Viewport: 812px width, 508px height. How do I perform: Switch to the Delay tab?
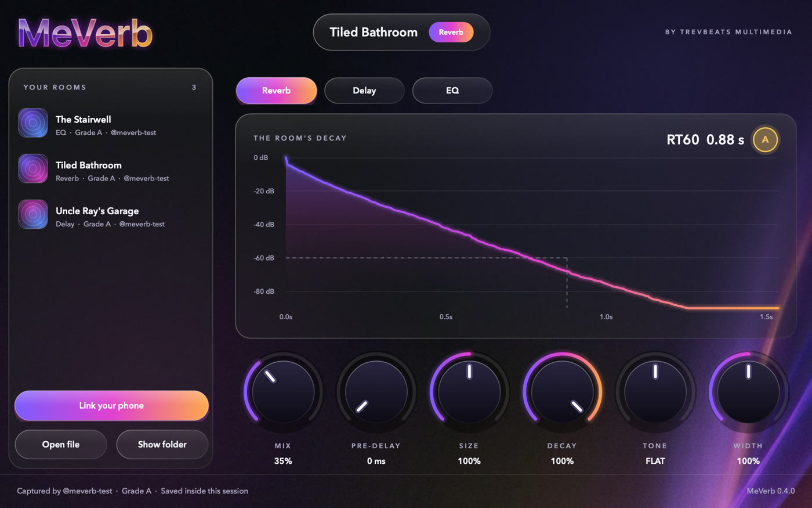pos(364,91)
